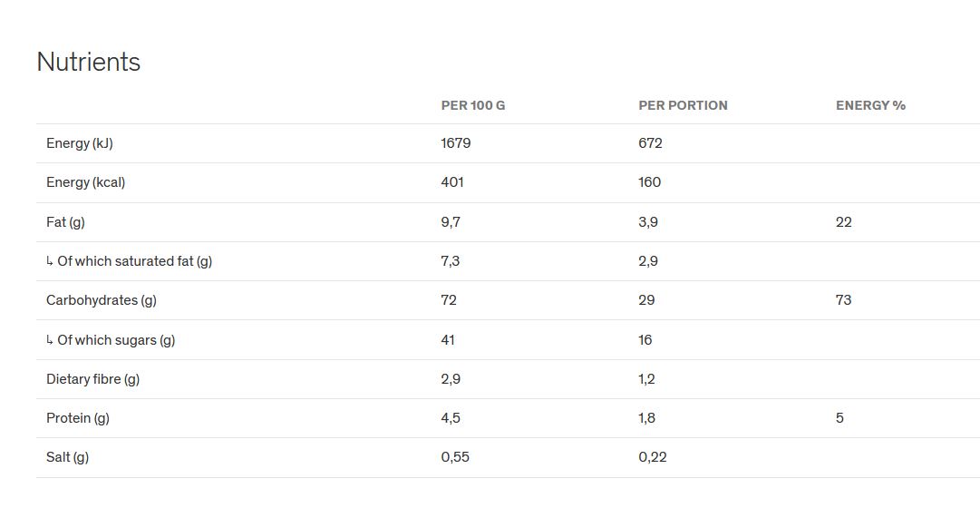This screenshot has height=508, width=980.
Task: Click the Dietary fibre (g) label
Action: point(93,379)
